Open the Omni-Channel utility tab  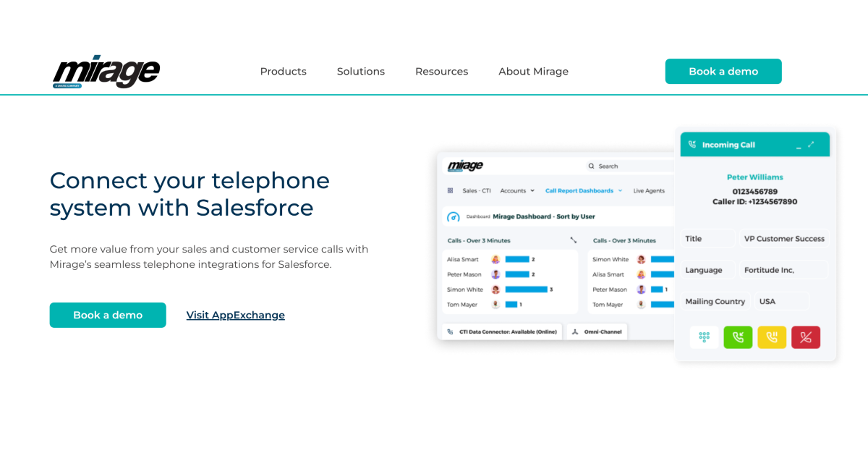pyautogui.click(x=597, y=332)
